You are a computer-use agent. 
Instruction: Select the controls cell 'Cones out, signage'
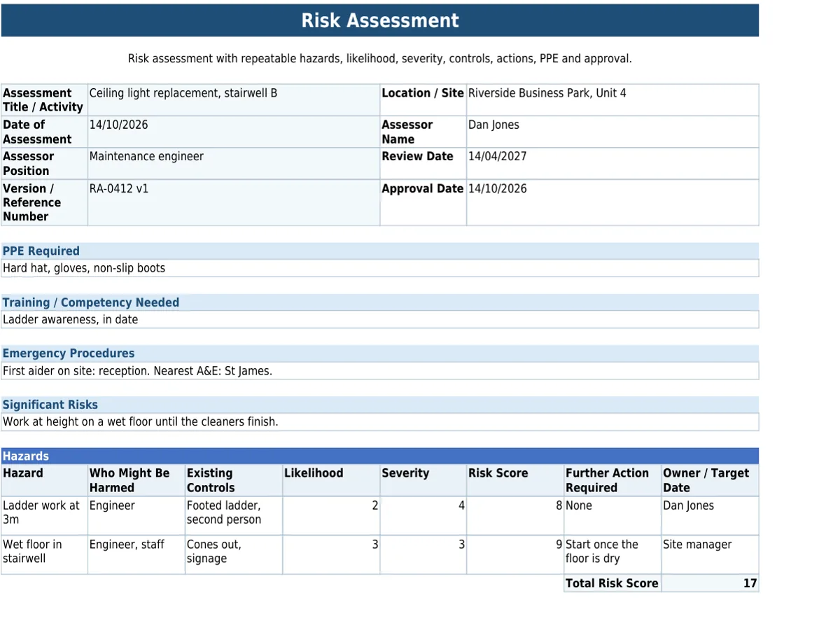234,554
